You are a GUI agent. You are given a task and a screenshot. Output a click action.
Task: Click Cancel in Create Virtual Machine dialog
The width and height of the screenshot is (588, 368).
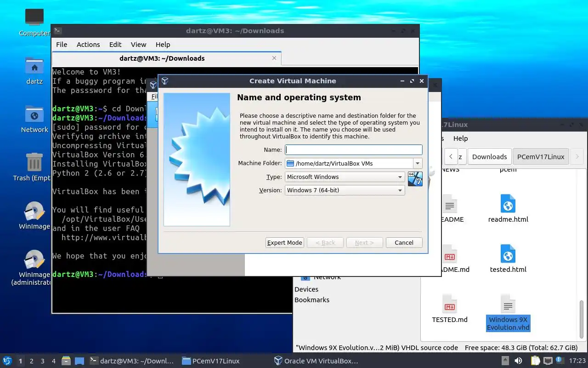[x=404, y=242]
